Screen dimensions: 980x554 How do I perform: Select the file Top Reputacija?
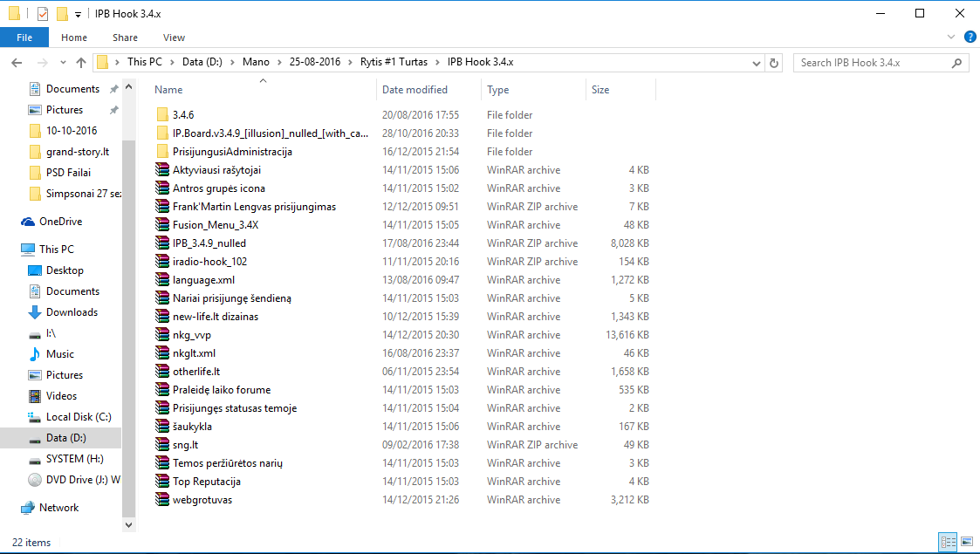coord(207,481)
